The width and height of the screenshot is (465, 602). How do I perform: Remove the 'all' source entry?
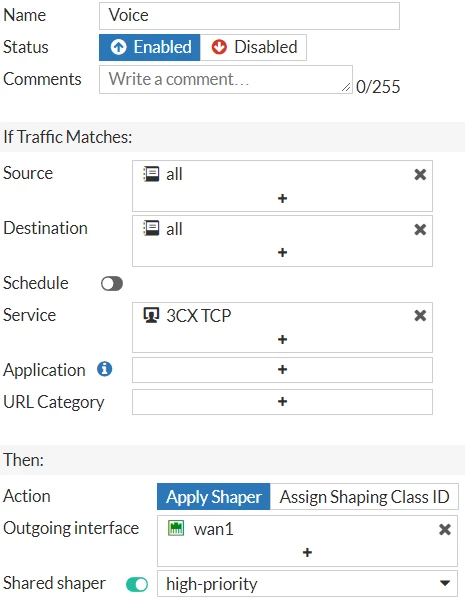coord(420,175)
